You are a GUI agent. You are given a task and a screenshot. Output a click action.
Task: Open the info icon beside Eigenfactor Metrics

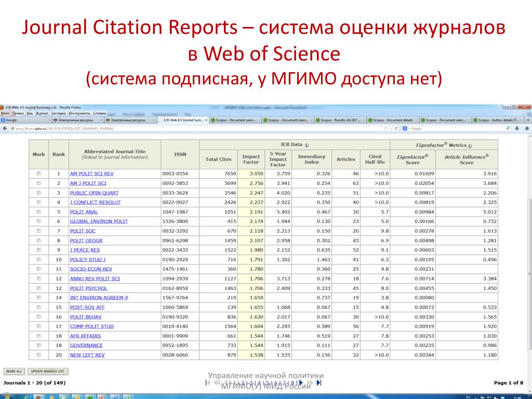tap(470, 145)
